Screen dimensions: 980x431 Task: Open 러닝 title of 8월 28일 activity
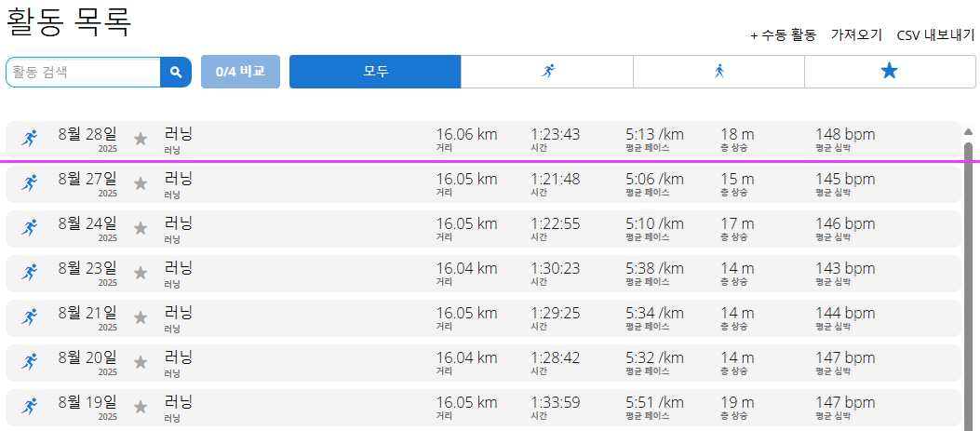pyautogui.click(x=178, y=134)
